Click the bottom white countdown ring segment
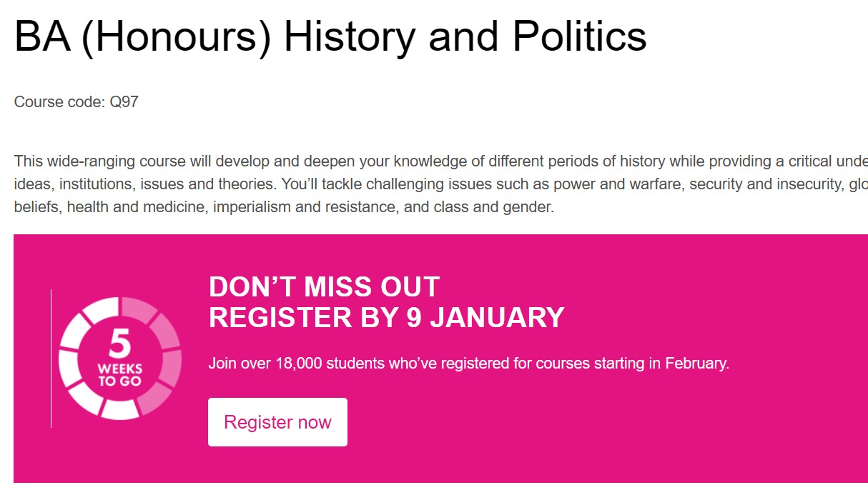The width and height of the screenshot is (868, 490). pos(119,409)
